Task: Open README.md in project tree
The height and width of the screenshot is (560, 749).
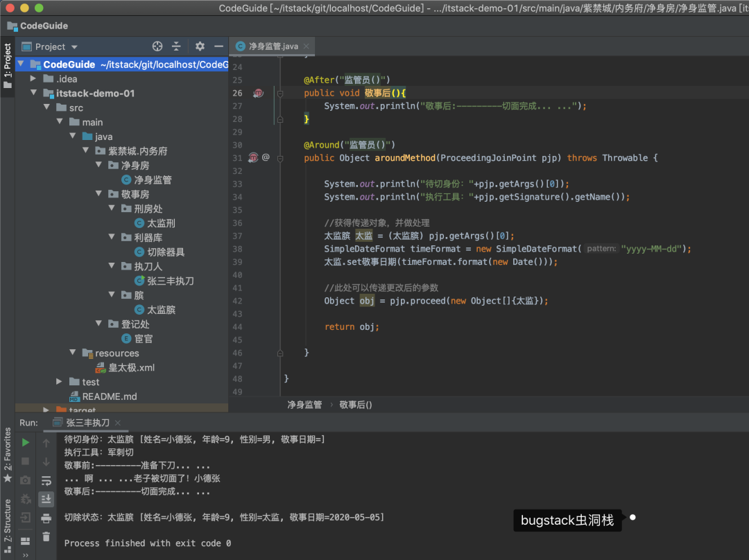Action: click(x=110, y=396)
